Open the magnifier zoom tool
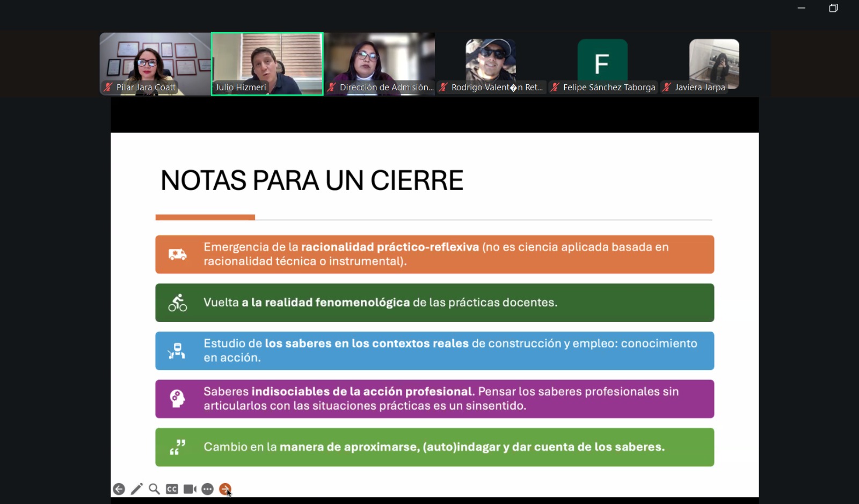859x504 pixels. tap(154, 489)
